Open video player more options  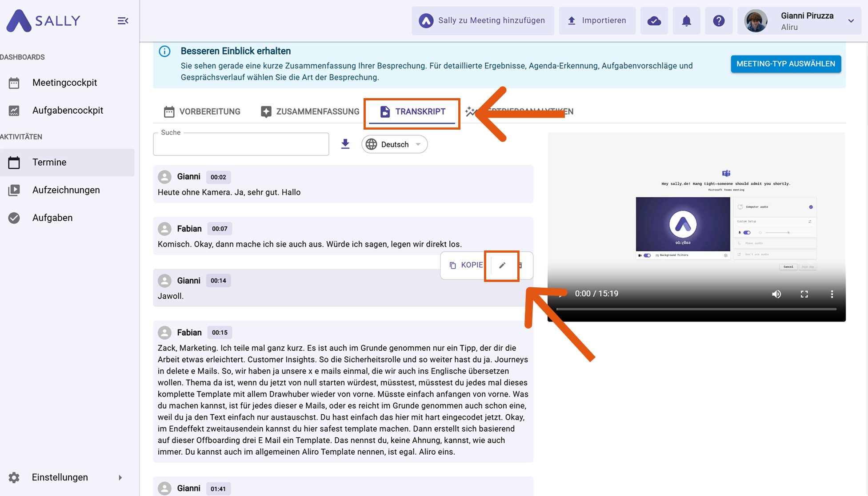click(832, 294)
